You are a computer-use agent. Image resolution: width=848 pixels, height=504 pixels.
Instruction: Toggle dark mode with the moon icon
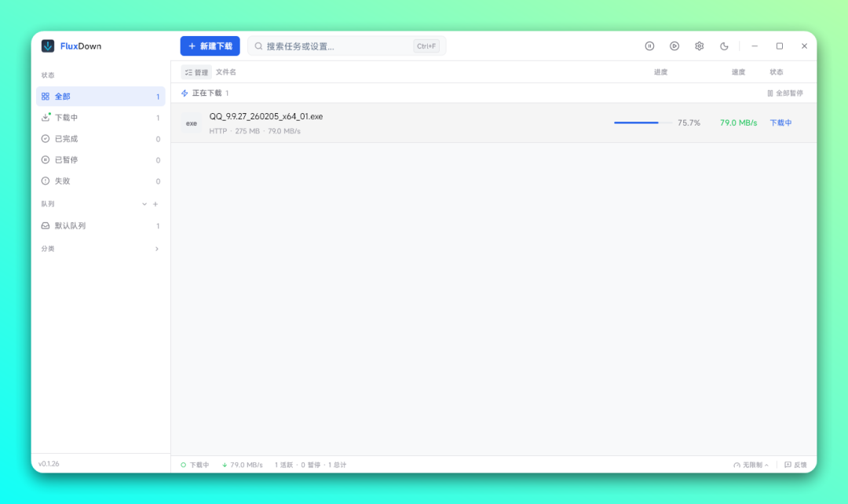(x=724, y=46)
